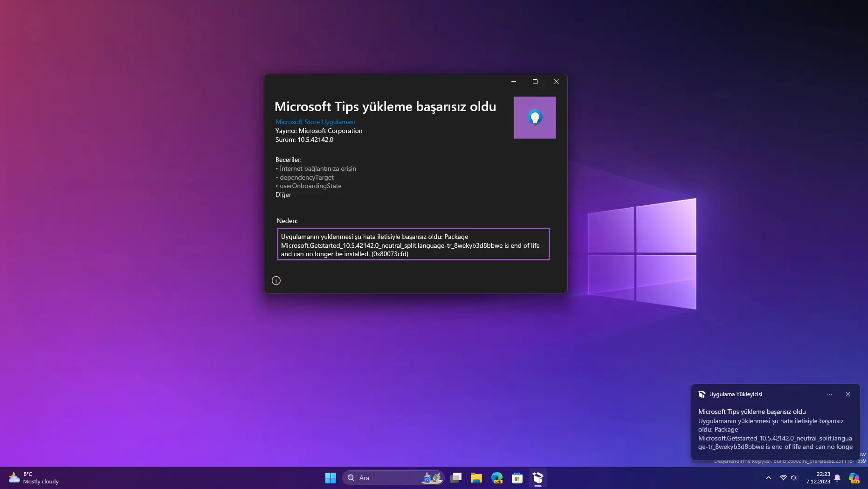Click the Microsoft Tips lightbulb app icon

pyautogui.click(x=535, y=118)
